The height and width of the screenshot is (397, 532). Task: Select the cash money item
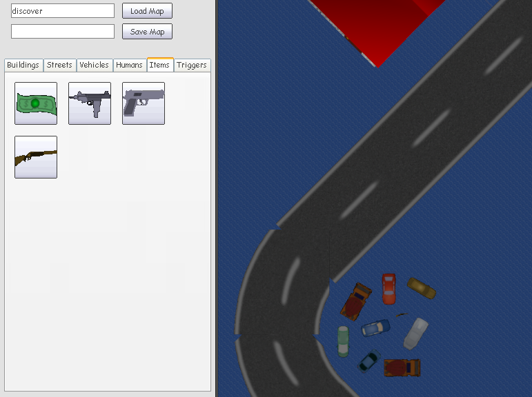tap(36, 103)
